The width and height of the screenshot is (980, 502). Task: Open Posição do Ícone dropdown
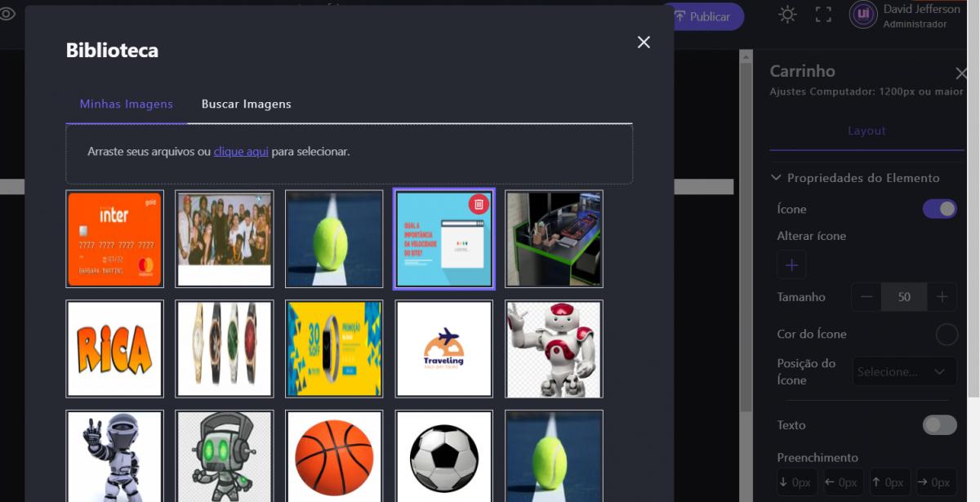coord(904,371)
